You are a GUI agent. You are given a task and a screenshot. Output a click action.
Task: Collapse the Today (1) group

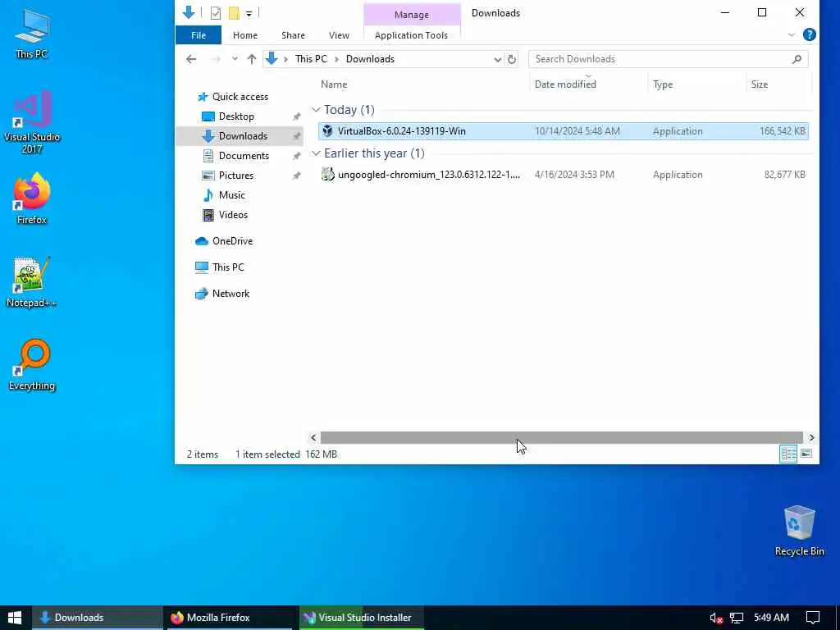[x=316, y=110]
